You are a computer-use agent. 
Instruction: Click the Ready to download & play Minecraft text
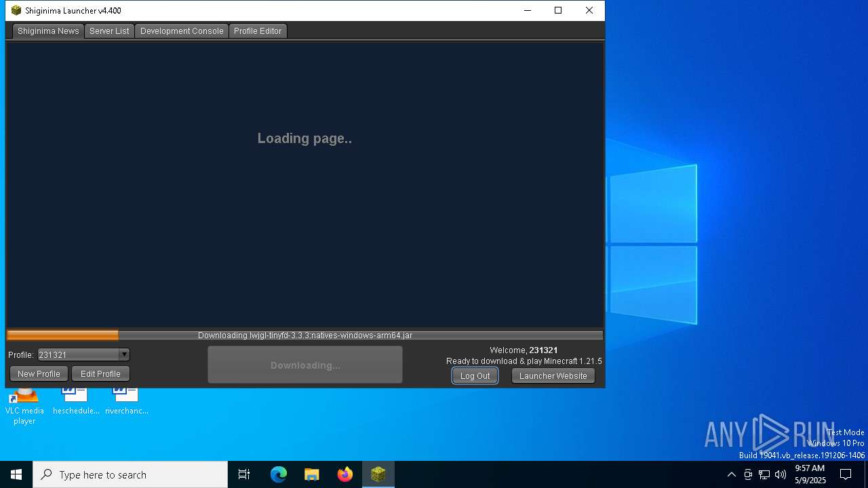524,361
